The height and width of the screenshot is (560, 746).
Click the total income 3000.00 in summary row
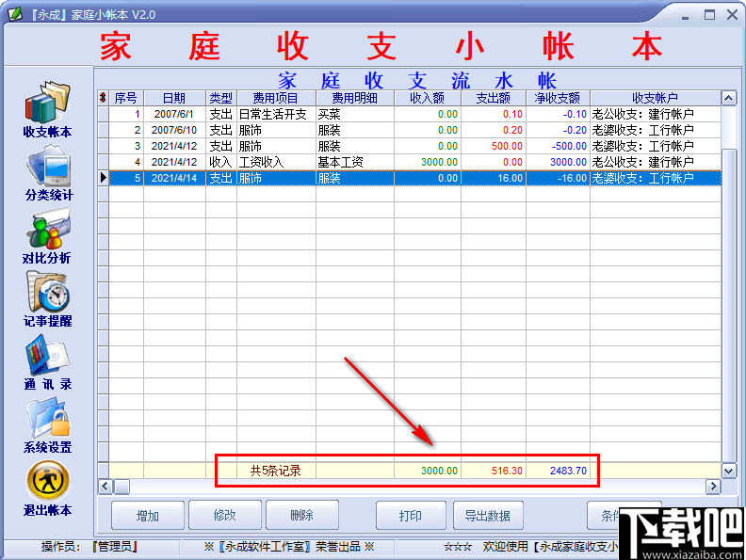(x=439, y=471)
